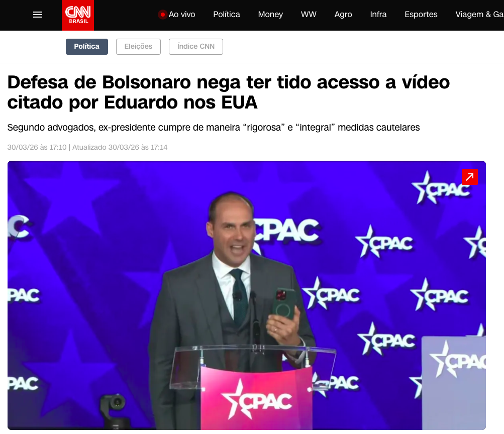
Task: Go to the Money section
Action: 270,15
